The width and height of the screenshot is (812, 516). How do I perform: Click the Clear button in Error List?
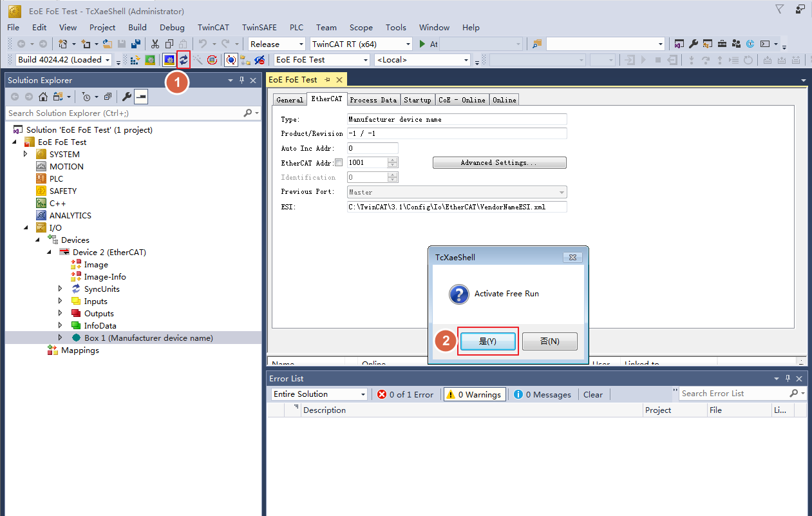click(593, 394)
